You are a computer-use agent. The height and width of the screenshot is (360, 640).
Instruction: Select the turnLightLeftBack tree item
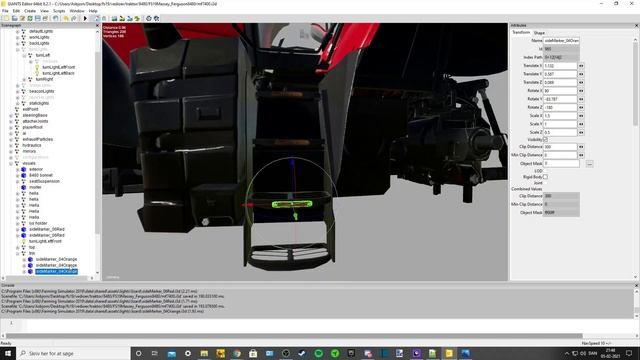(58, 73)
